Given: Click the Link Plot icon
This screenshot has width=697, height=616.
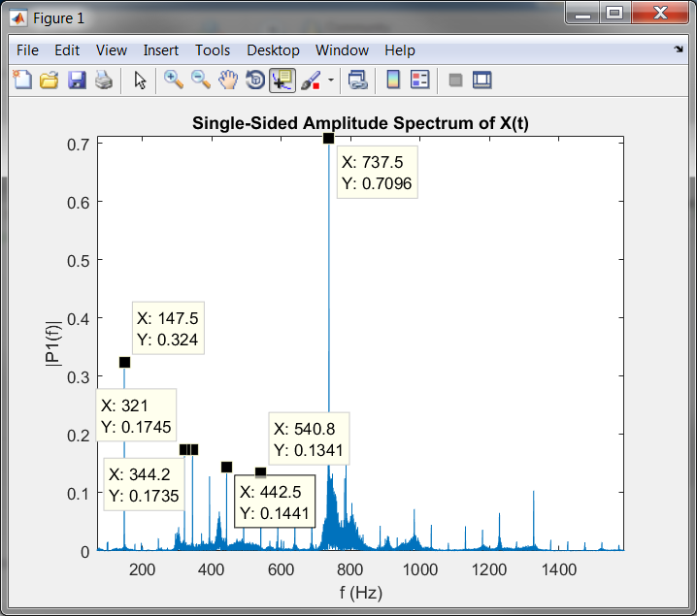Looking at the screenshot, I should [357, 81].
